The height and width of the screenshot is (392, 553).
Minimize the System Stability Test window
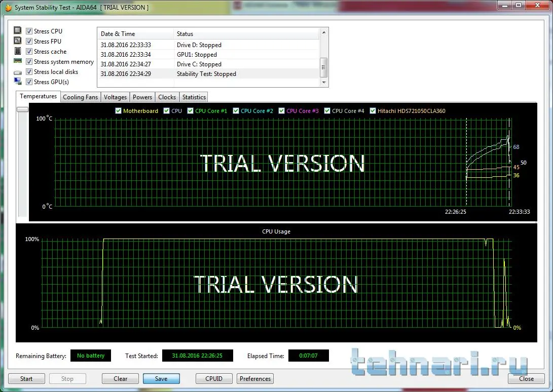click(505, 5)
